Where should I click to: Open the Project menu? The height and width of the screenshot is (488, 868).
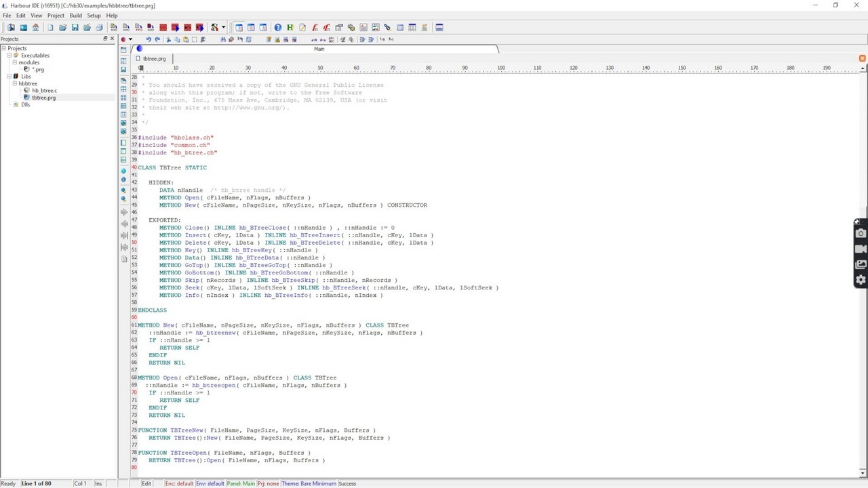coord(56,16)
